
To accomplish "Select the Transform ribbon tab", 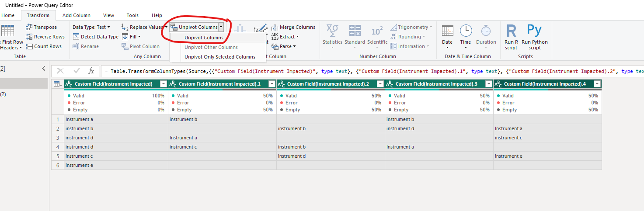I will tap(38, 15).
